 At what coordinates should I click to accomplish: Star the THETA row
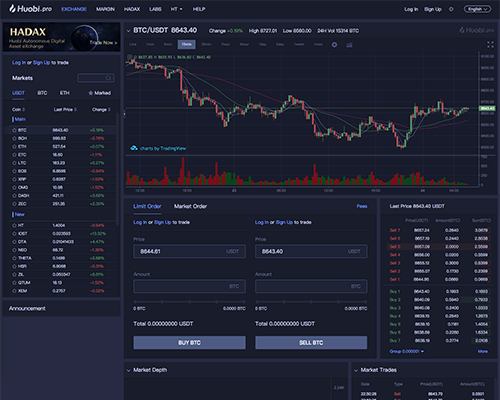tap(14, 258)
